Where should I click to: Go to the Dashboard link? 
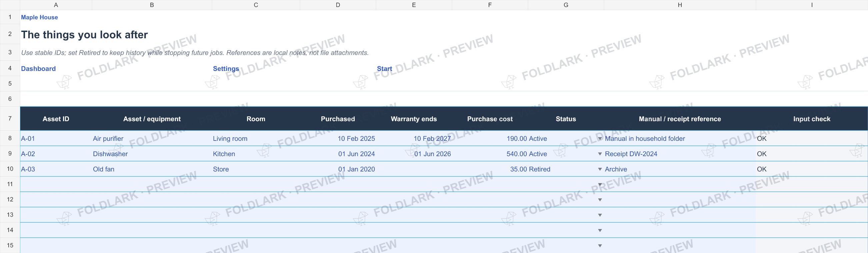click(38, 69)
